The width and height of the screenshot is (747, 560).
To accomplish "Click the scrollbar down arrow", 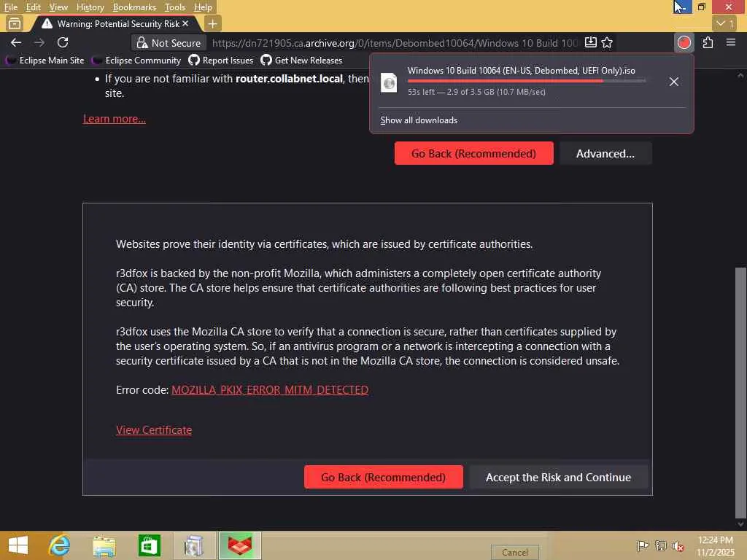I will [x=740, y=524].
